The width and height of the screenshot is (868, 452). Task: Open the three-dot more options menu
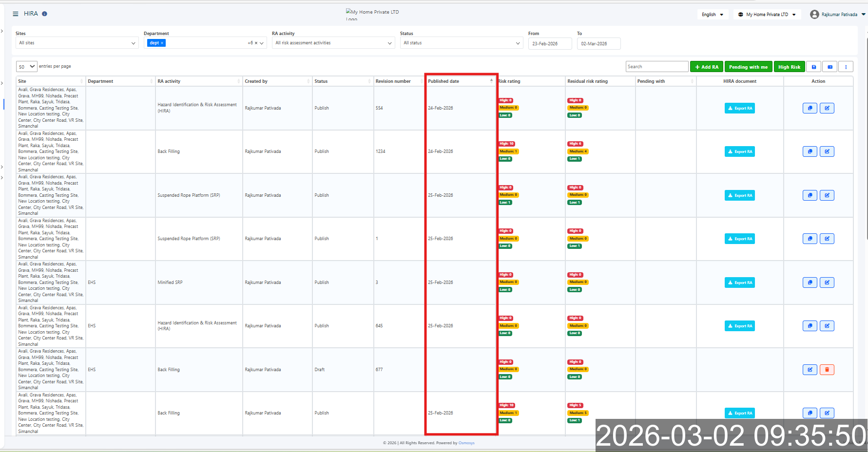tap(846, 67)
